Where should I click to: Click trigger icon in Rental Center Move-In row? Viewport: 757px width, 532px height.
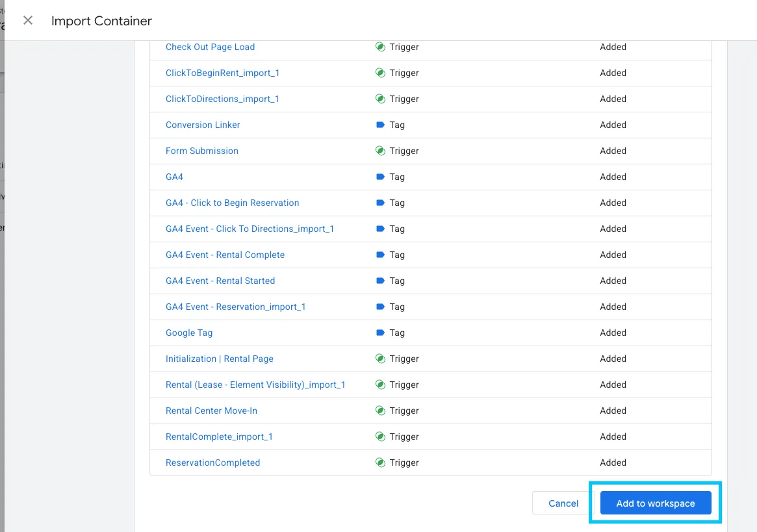click(x=380, y=411)
